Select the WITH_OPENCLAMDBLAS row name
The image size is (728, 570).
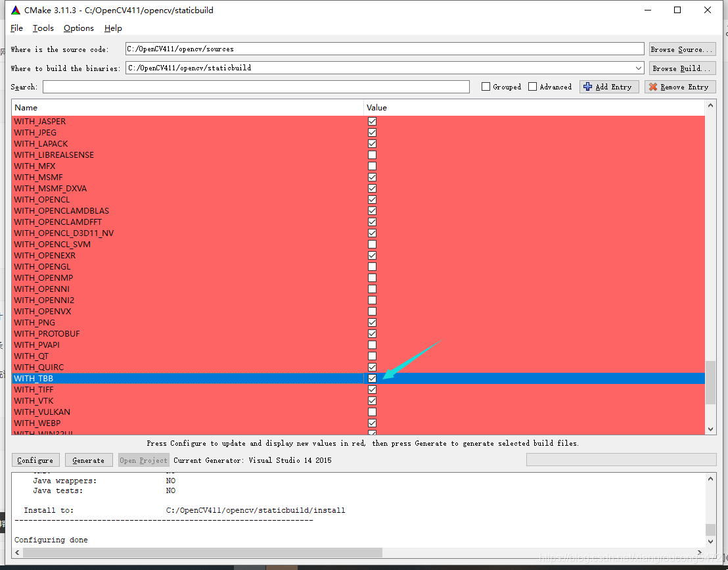61,210
